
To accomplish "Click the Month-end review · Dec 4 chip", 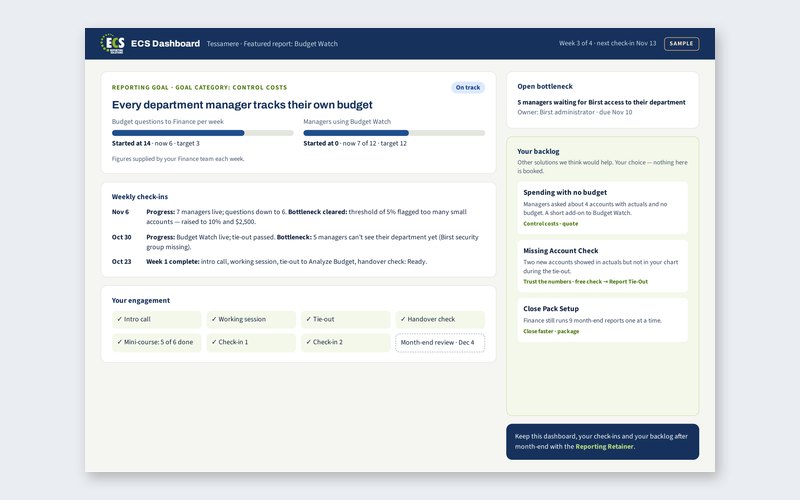I will pyautogui.click(x=440, y=342).
